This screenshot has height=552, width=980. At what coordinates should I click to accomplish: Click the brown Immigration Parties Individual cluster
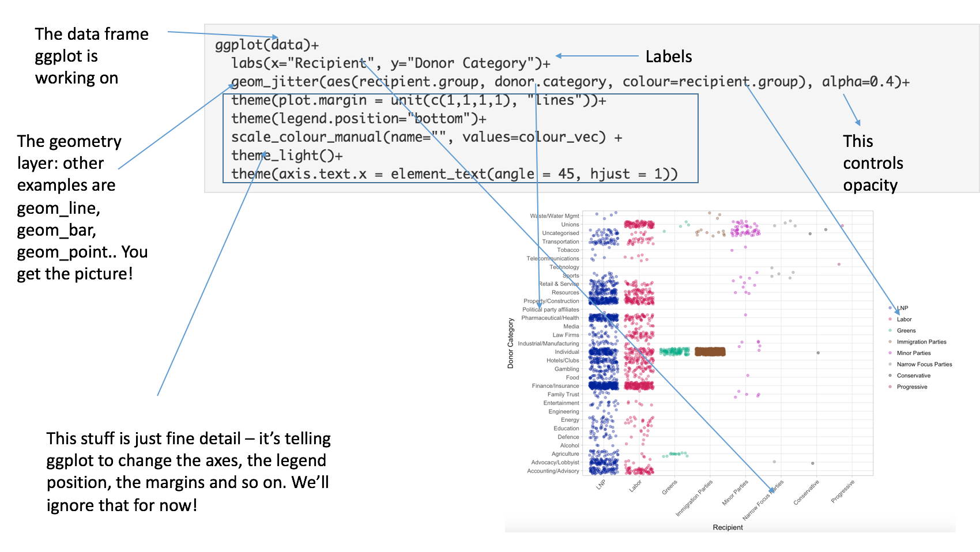click(x=710, y=350)
